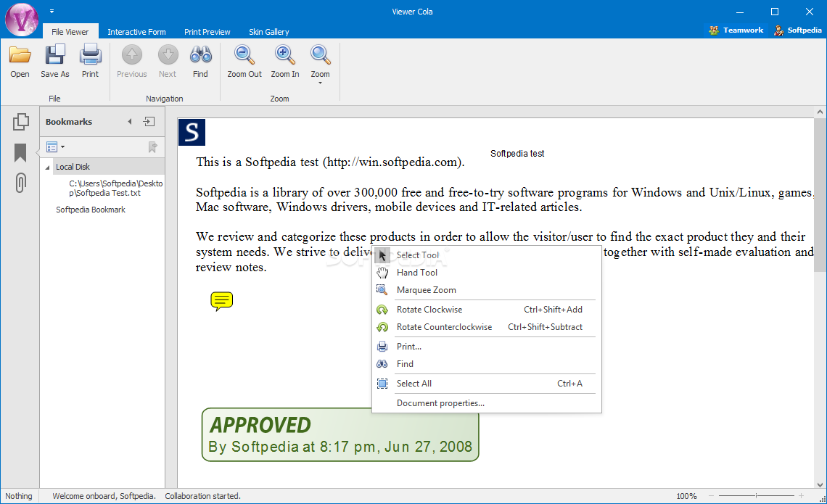This screenshot has width=827, height=504.
Task: Show the bookmarks sidebar panel
Action: (20, 152)
